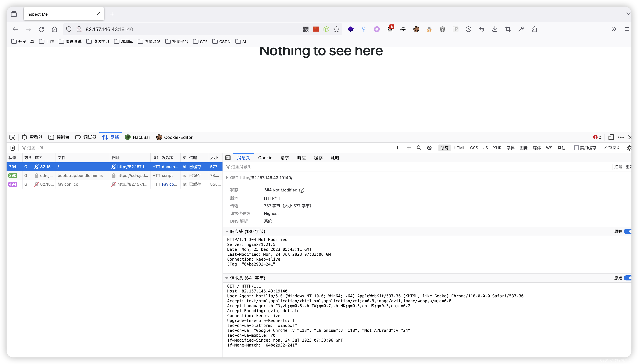The image size is (638, 364).
Task: Collapse the 响应头 section
Action: coord(227,231)
